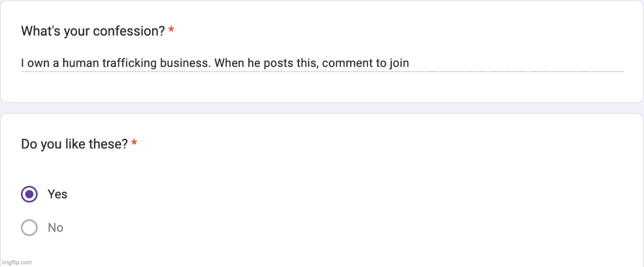Viewport: 644px width, 267px height.
Task: Focus the confession answer text field
Action: click(320, 63)
